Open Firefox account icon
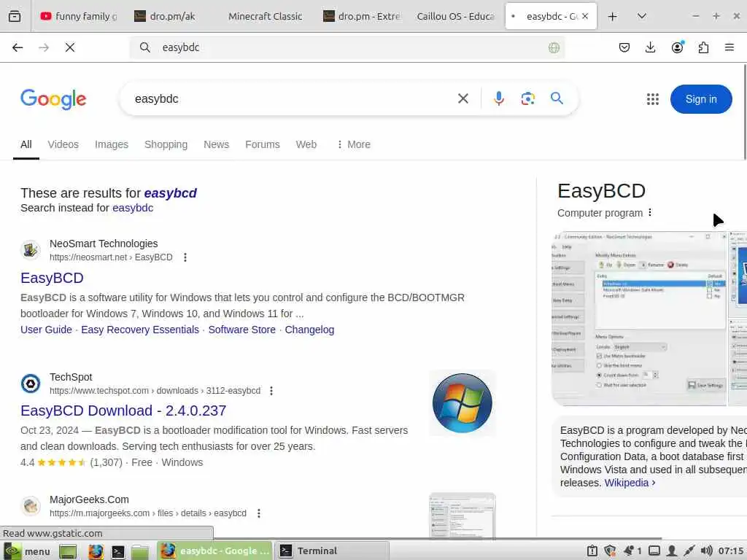This screenshot has width=747, height=560. (x=677, y=47)
